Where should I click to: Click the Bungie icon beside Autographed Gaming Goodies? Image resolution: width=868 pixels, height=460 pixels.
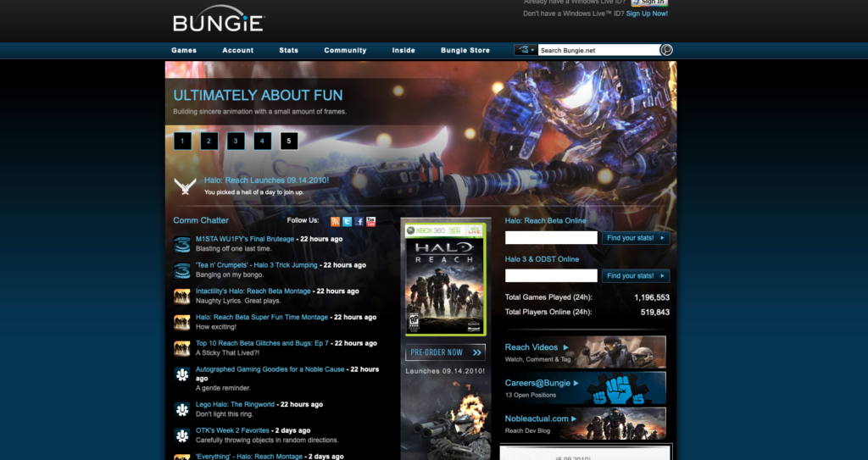point(182,374)
